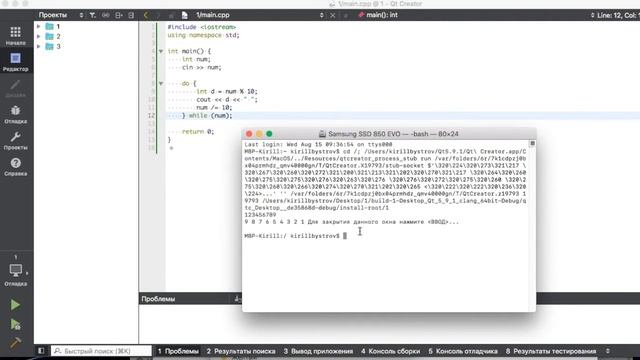
Task: Switch to Редактор editor mode
Action: coord(16,62)
